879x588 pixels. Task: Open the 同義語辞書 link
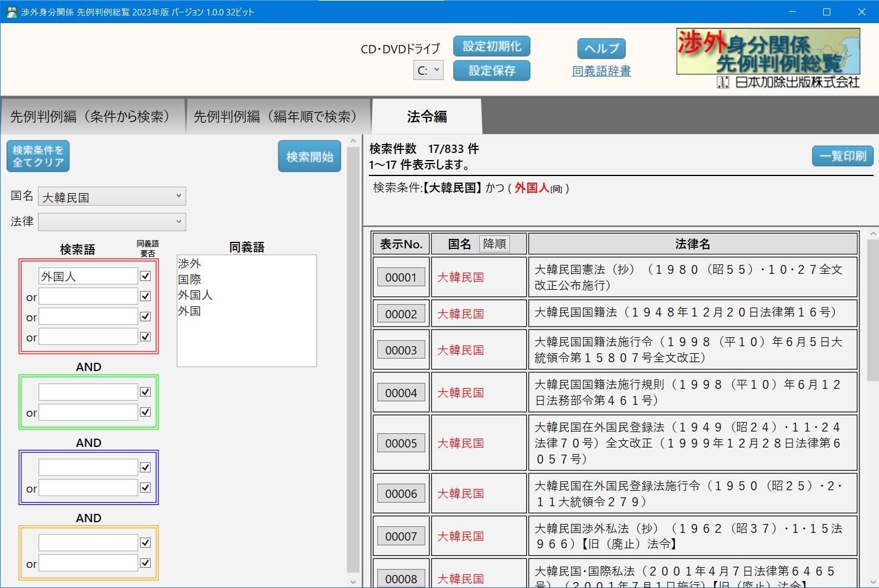tap(601, 71)
